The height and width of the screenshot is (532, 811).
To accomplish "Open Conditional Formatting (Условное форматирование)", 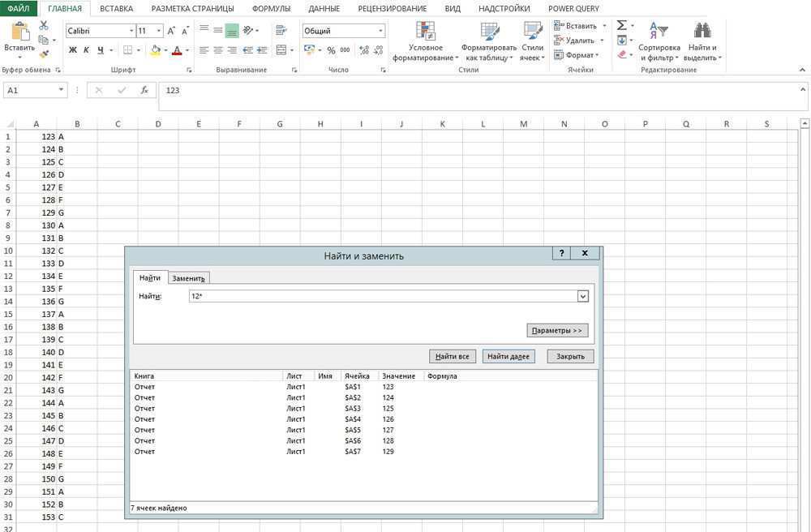I will click(x=425, y=42).
